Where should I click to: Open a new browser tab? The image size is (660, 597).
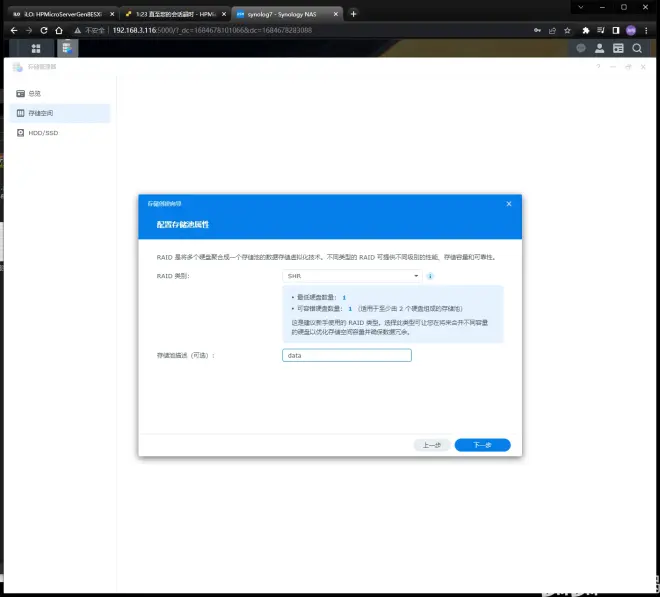click(x=354, y=14)
